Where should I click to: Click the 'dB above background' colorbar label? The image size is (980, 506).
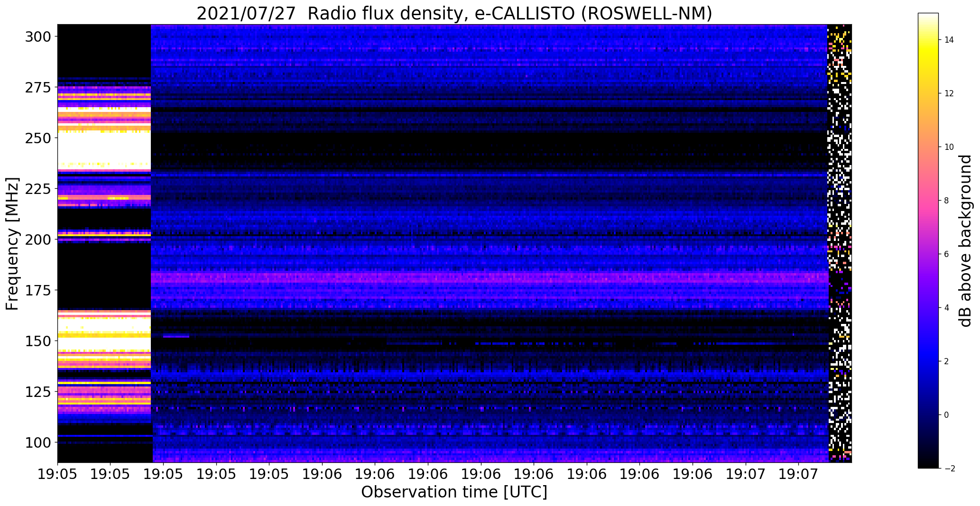pos(965,240)
